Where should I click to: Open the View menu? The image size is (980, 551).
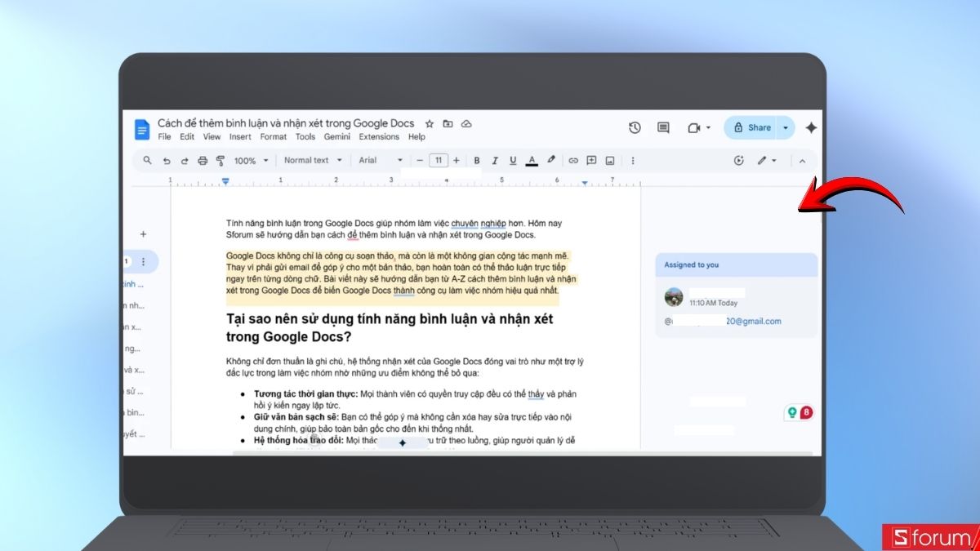pyautogui.click(x=212, y=137)
